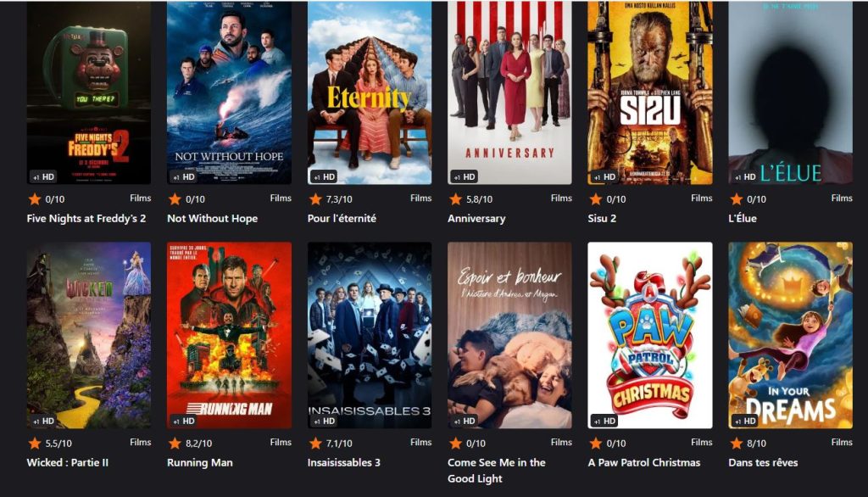868x497 pixels.
Task: Click the A Paw Patrol Christmas title
Action: tap(644, 462)
